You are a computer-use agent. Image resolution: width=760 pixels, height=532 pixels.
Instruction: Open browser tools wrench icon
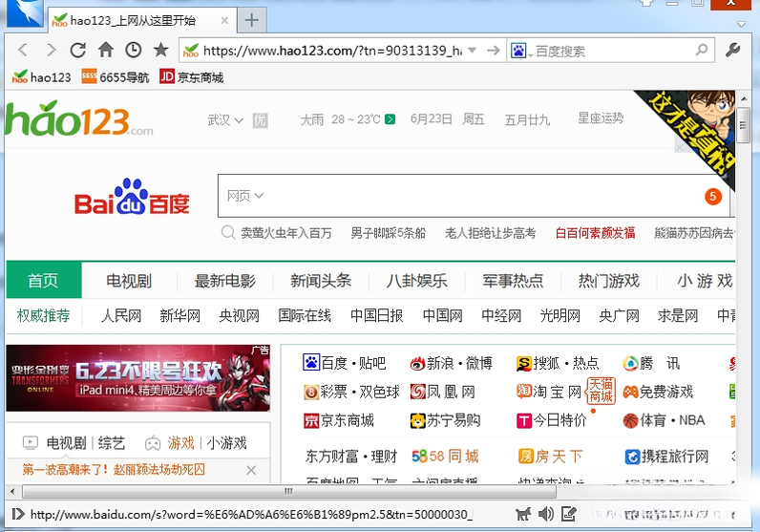coord(733,50)
